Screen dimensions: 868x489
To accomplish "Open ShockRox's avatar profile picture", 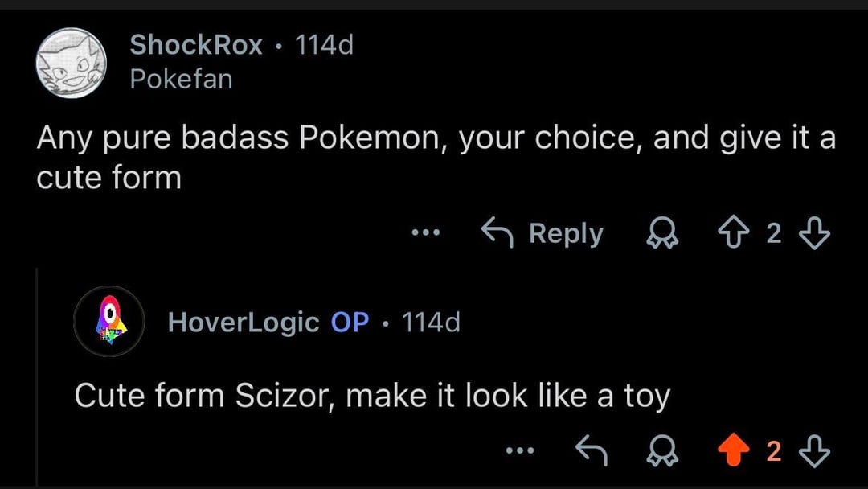I will click(x=72, y=63).
